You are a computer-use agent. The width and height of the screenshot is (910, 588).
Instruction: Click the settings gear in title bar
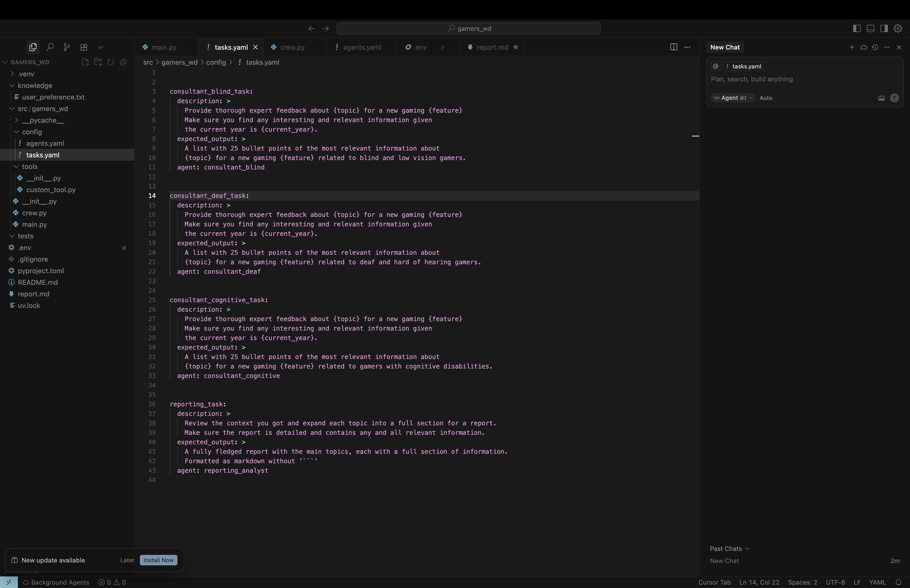[x=898, y=28]
